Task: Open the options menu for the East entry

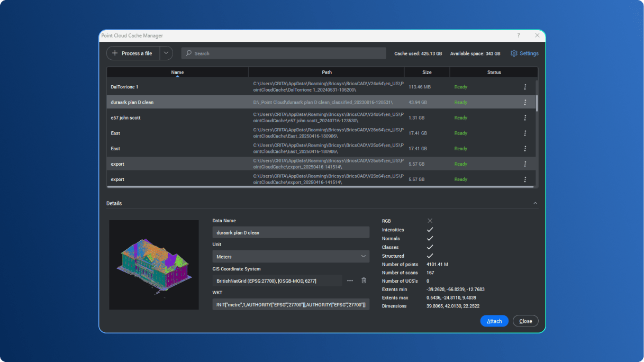Action: point(525,133)
